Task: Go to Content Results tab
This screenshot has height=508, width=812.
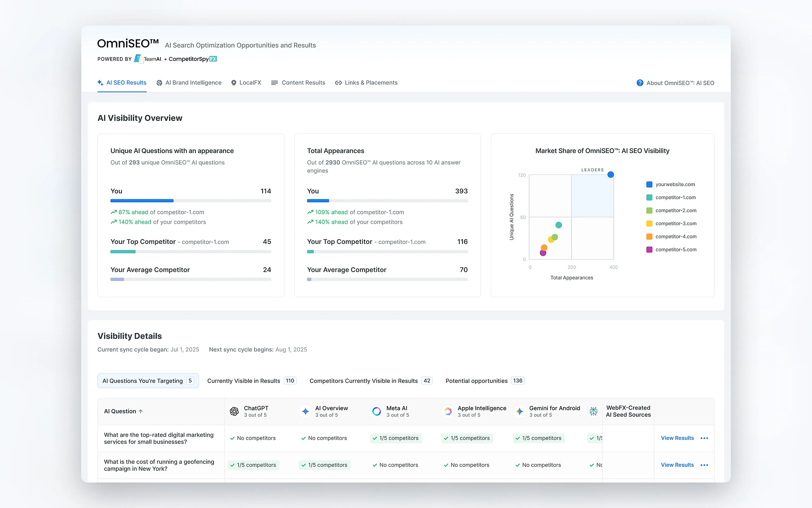Action: pos(298,83)
